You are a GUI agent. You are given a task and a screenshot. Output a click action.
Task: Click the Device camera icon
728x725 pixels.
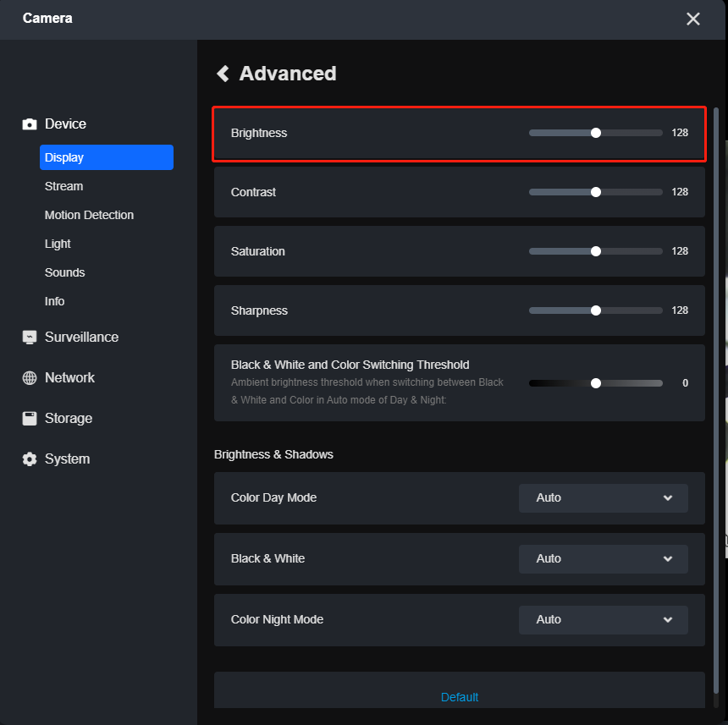(30, 124)
